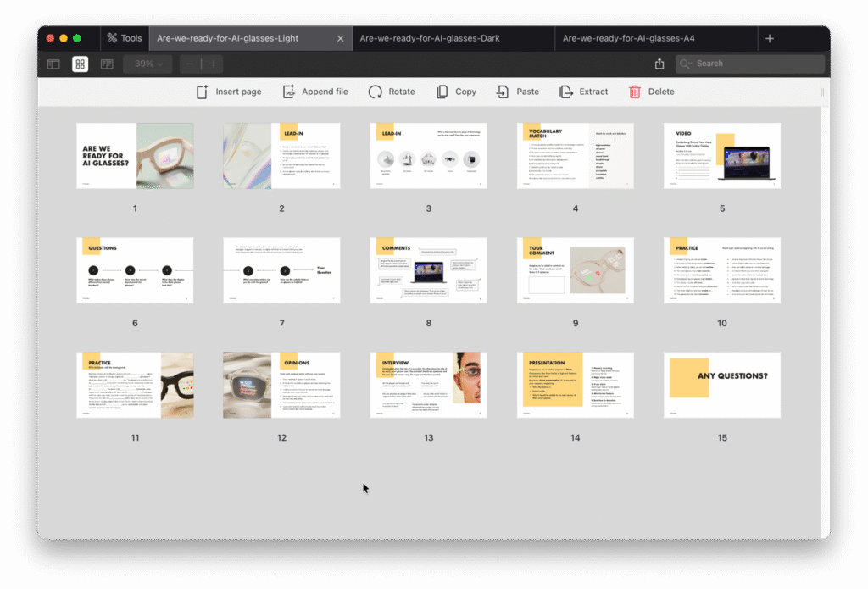Click the red Delete trash icon
Screen dimensions: 868x589
(x=635, y=92)
